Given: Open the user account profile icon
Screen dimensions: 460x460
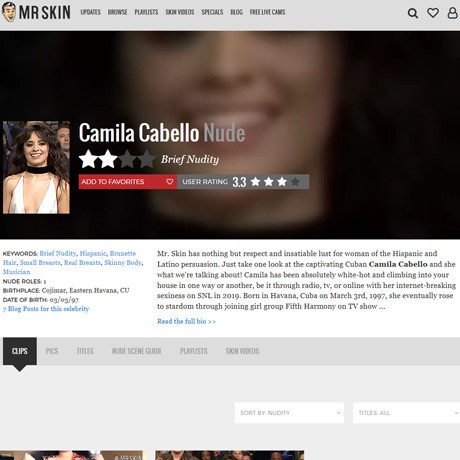Looking at the screenshot, I should [x=452, y=13].
